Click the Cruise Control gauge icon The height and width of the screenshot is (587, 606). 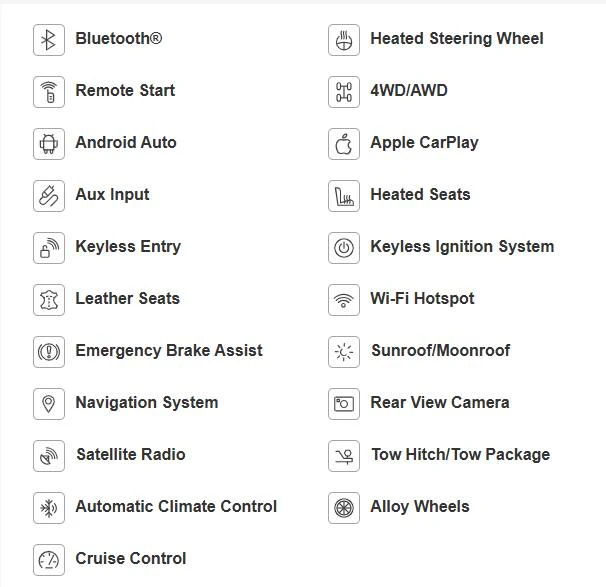point(49,560)
